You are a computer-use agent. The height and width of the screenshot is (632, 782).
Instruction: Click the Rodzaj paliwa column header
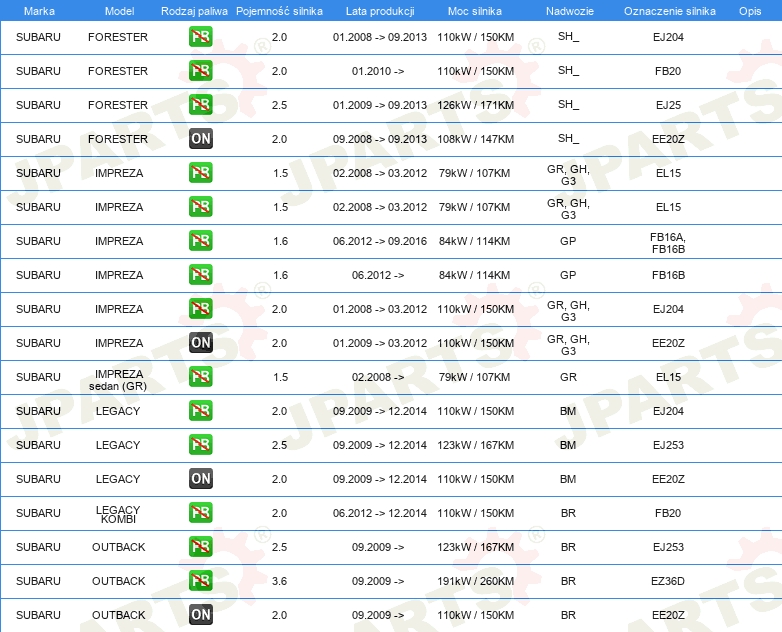tap(194, 11)
